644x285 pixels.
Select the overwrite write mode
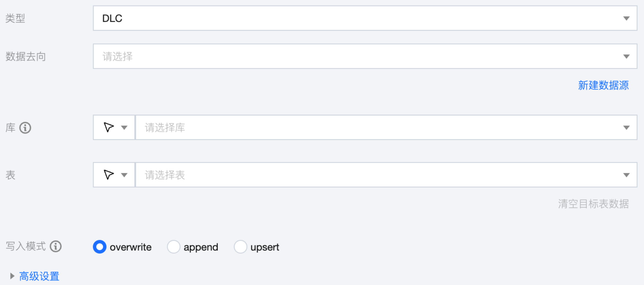point(100,247)
